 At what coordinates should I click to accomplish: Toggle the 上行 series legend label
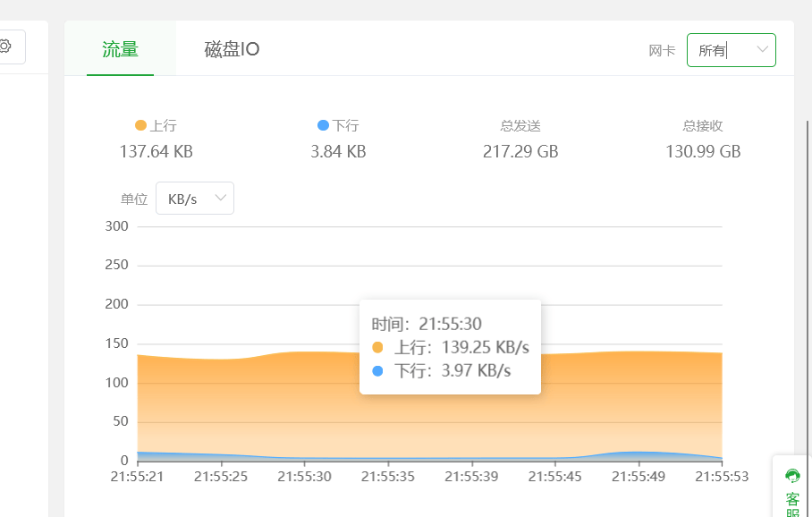point(163,125)
